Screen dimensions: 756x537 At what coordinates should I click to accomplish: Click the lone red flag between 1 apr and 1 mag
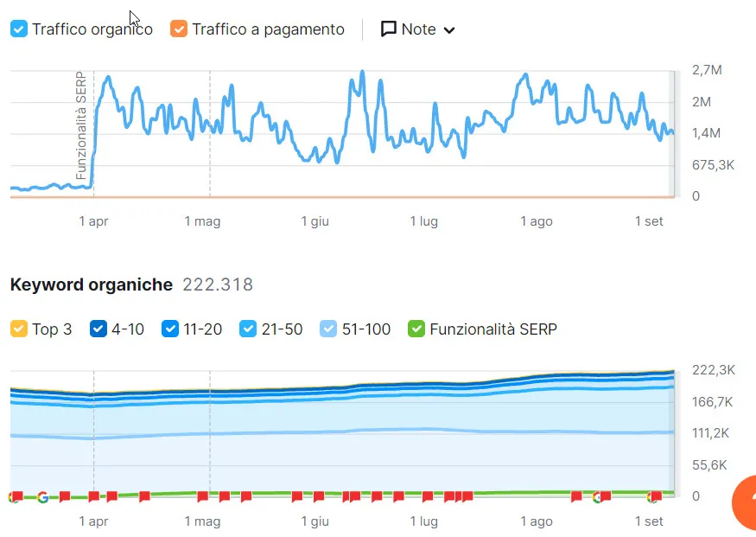[144, 496]
